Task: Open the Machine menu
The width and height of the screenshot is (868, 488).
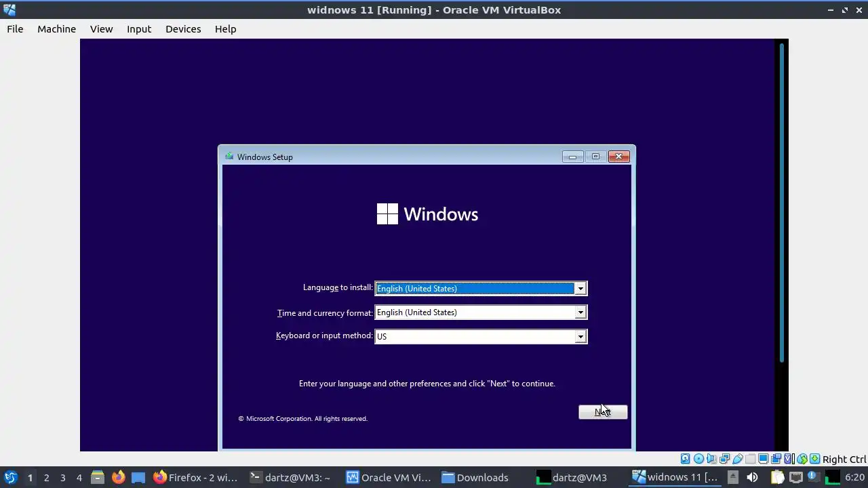Action: (56, 29)
